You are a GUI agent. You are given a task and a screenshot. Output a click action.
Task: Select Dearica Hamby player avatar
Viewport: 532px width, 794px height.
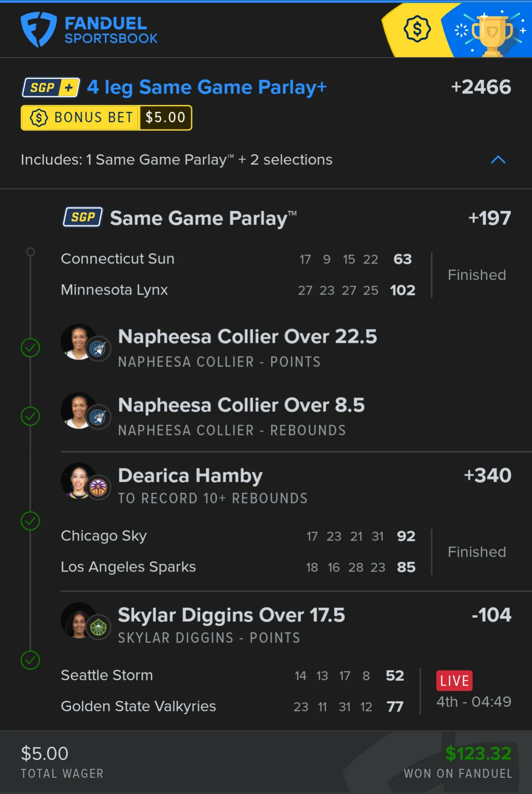85,481
